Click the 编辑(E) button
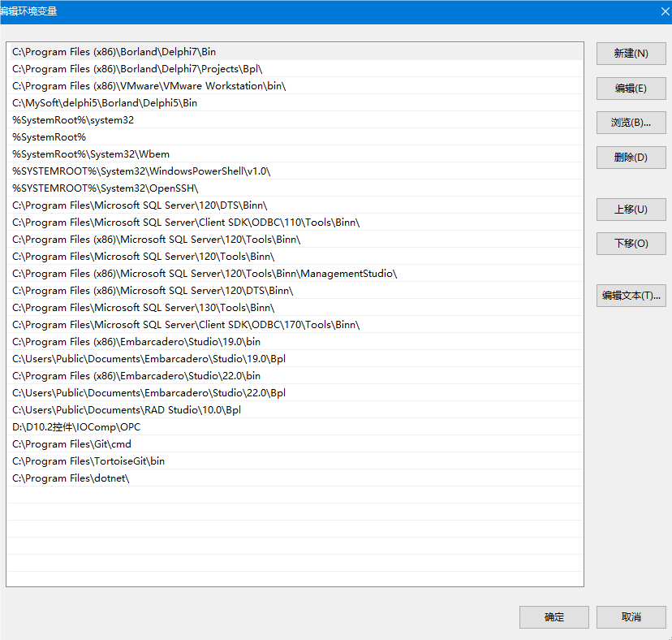This screenshot has height=640, width=672. tap(631, 89)
